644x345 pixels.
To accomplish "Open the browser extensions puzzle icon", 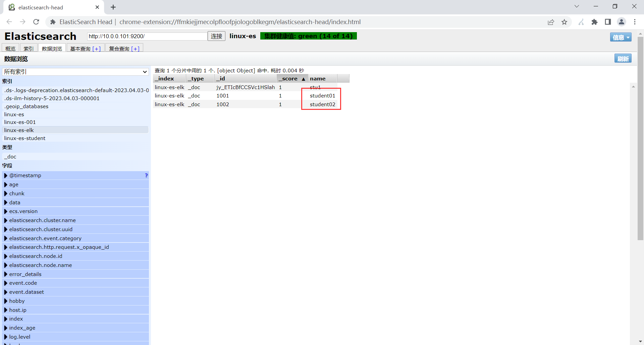I will (x=595, y=22).
